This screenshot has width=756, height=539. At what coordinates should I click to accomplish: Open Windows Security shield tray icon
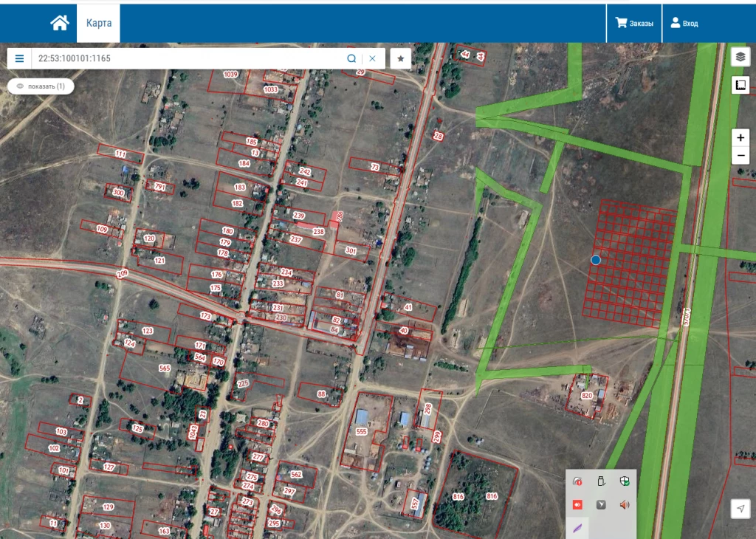pyautogui.click(x=625, y=481)
